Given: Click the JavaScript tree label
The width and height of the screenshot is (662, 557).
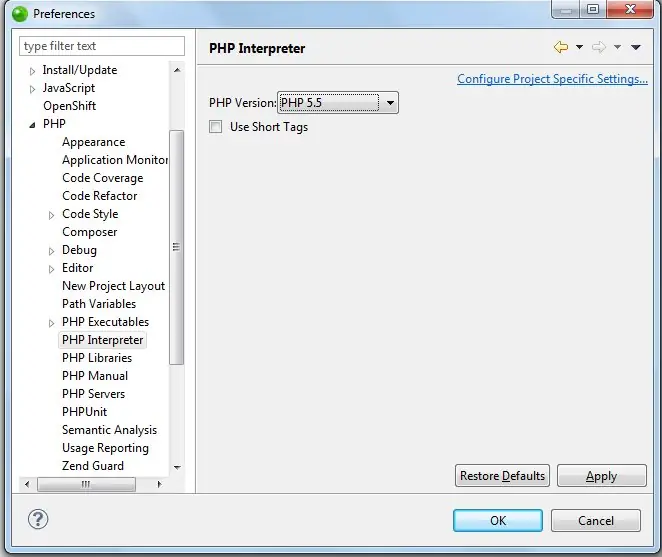Looking at the screenshot, I should [x=69, y=88].
